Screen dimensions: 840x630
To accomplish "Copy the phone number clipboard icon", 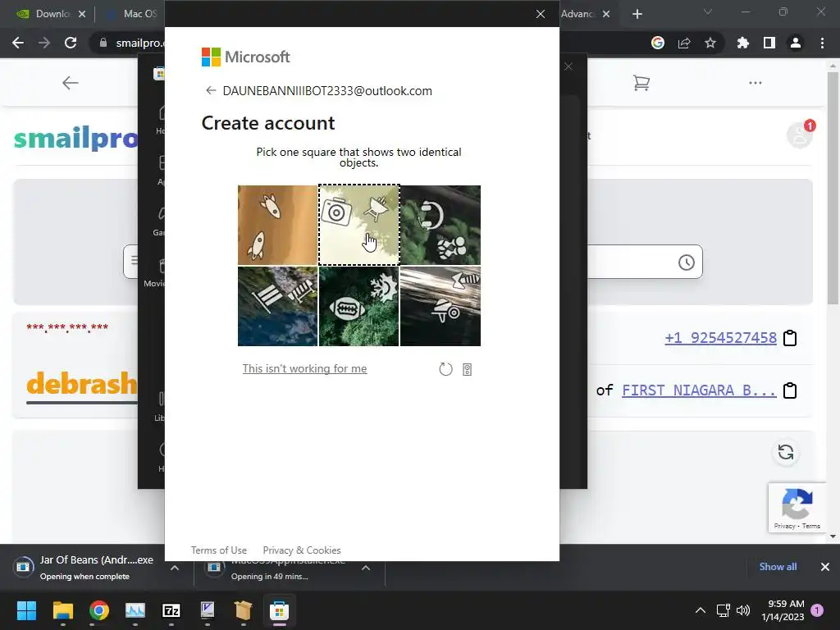I will pos(790,338).
